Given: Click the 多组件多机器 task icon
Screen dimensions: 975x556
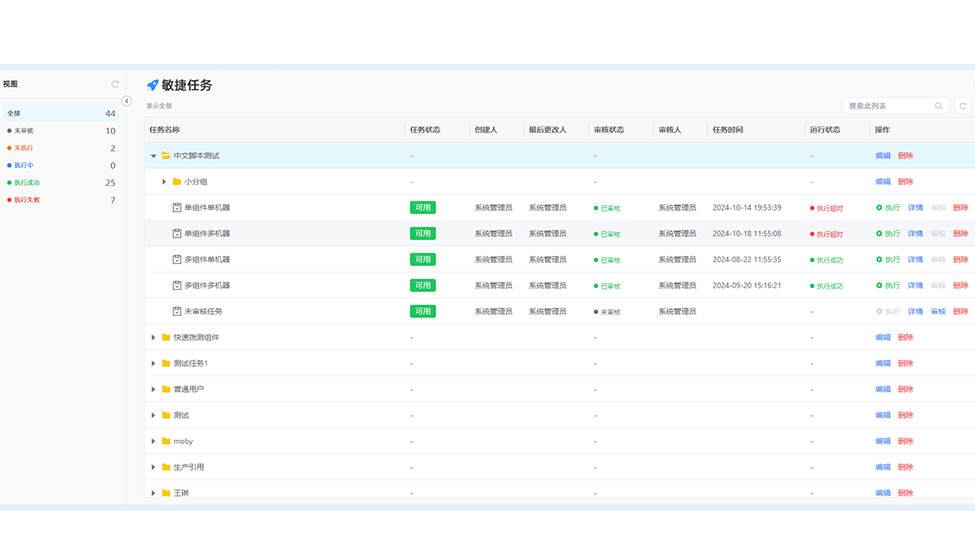Looking at the screenshot, I should 177,285.
